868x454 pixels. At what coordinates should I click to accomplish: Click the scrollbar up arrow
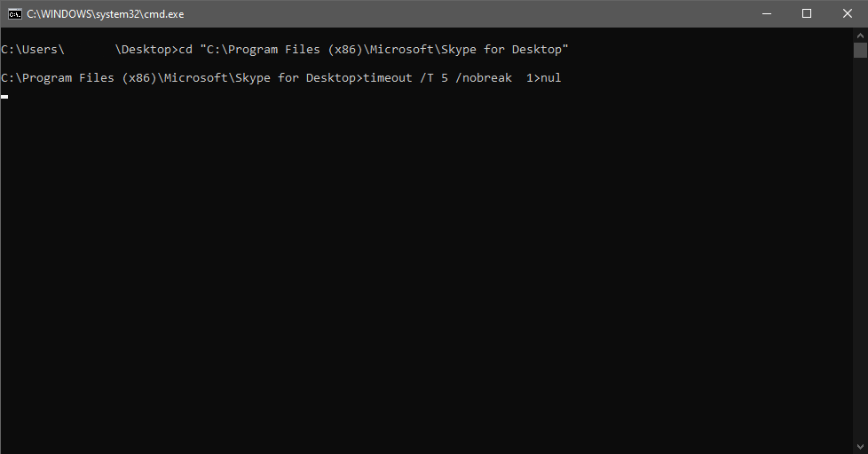click(860, 35)
